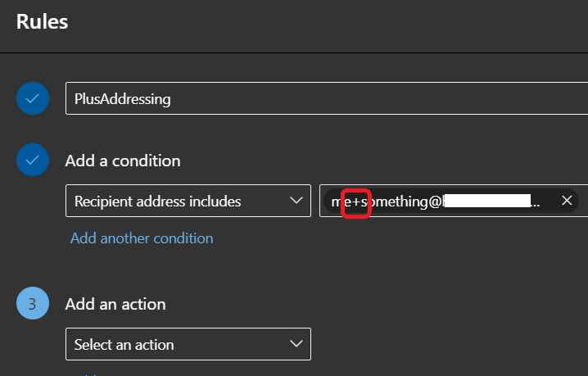The image size is (588, 376).
Task: Click the Add another condition link
Action: click(142, 238)
